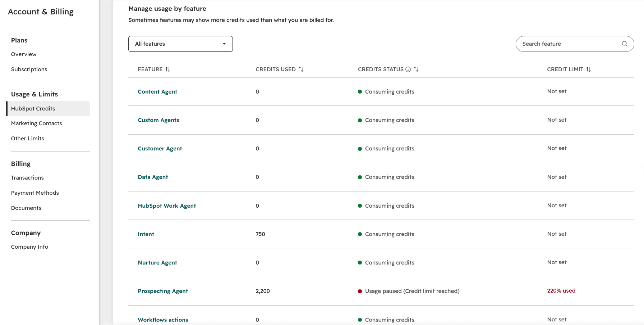
Task: Click the 750 credits used value
Action: (x=260, y=234)
